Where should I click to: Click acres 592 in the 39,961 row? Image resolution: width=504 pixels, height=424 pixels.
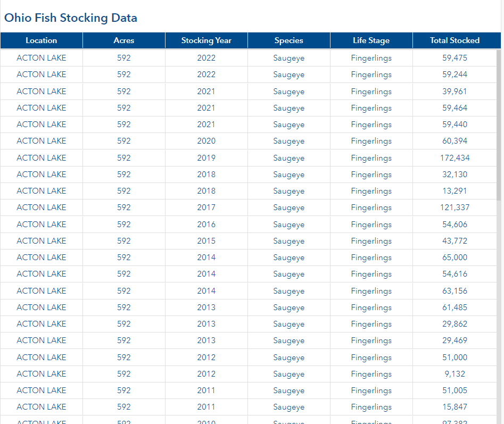pyautogui.click(x=124, y=92)
